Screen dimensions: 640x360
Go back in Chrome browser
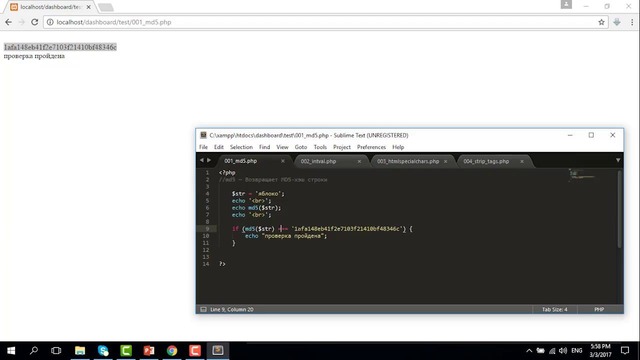tap(8, 22)
